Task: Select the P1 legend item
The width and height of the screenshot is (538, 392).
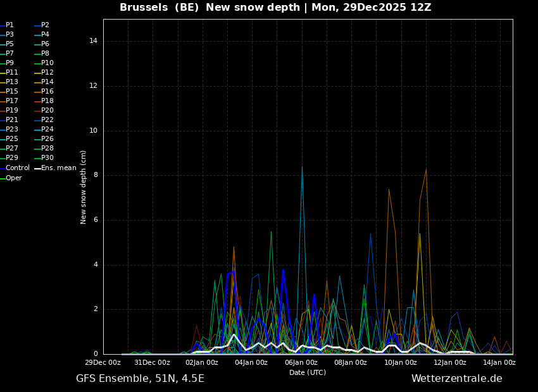Action: (7, 25)
